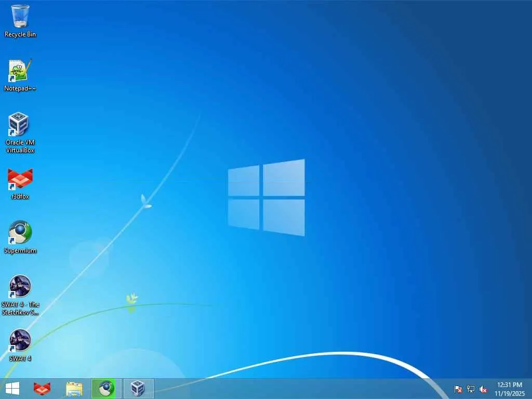The image size is (532, 399).
Task: Click the Supermium label text
Action: coord(20,251)
